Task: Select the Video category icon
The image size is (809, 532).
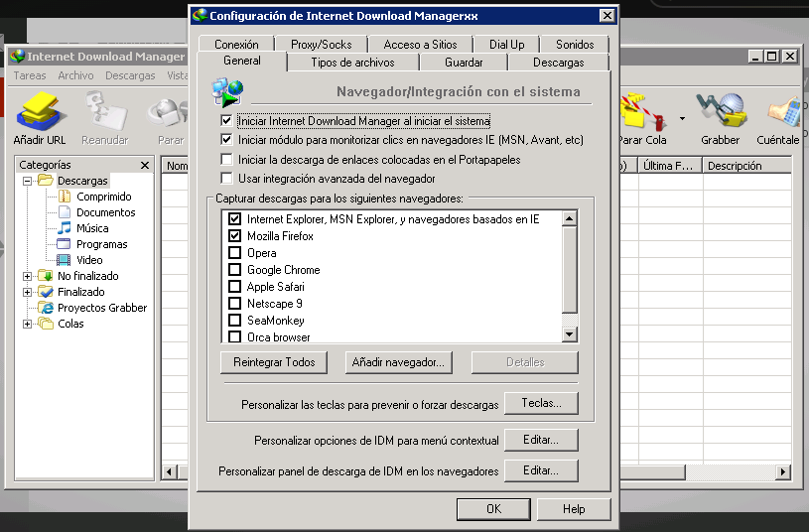Action: click(64, 260)
